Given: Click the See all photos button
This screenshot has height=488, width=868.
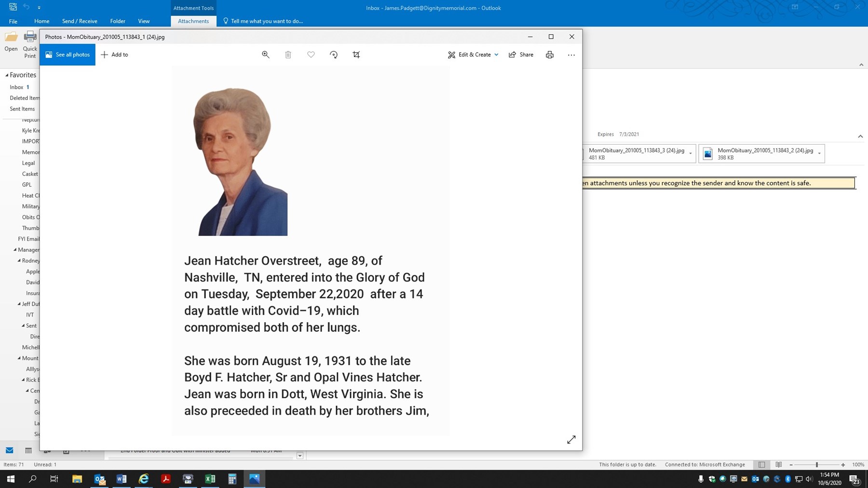Looking at the screenshot, I should pos(68,54).
